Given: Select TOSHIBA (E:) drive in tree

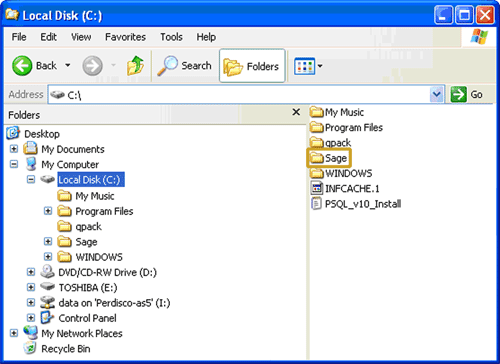Looking at the screenshot, I should [88, 288].
